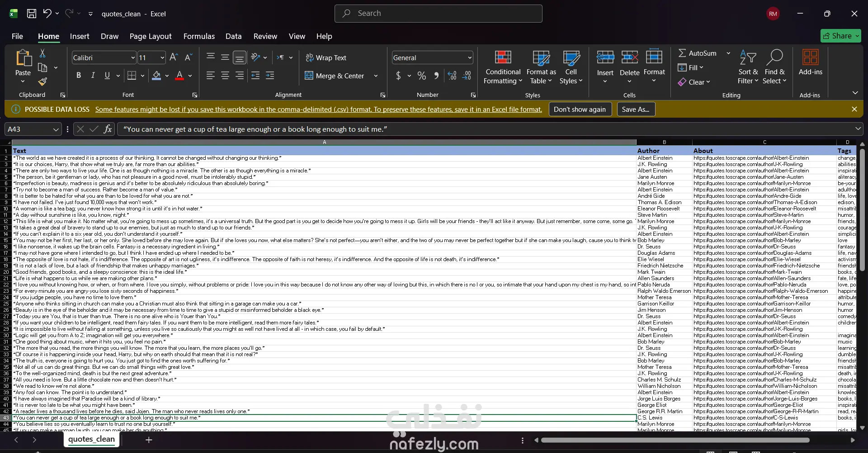868x453 pixels.
Task: Center text horizontally in cell
Action: (225, 76)
